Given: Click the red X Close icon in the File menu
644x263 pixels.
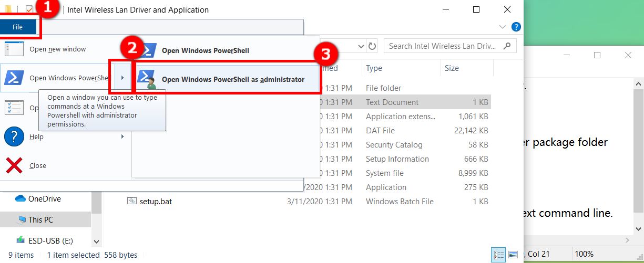Looking at the screenshot, I should pyautogui.click(x=14, y=165).
